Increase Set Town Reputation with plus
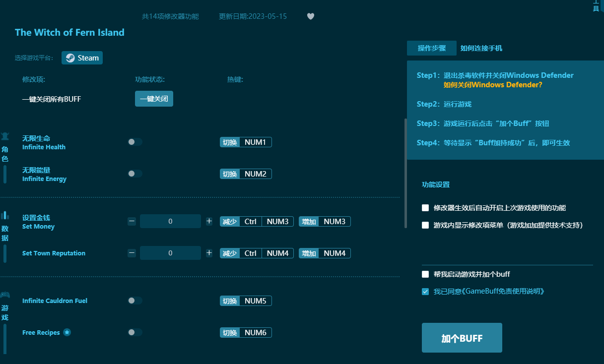The height and width of the screenshot is (364, 604). 209,253
